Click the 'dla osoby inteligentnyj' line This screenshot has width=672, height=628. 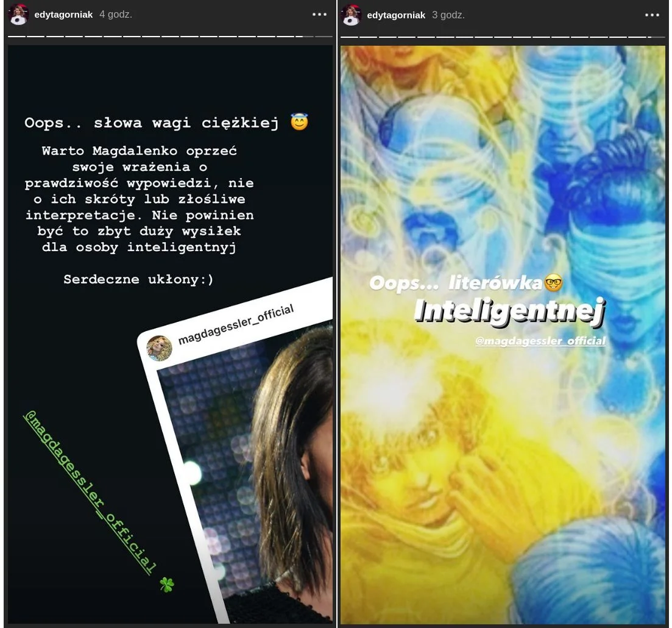[x=140, y=248]
